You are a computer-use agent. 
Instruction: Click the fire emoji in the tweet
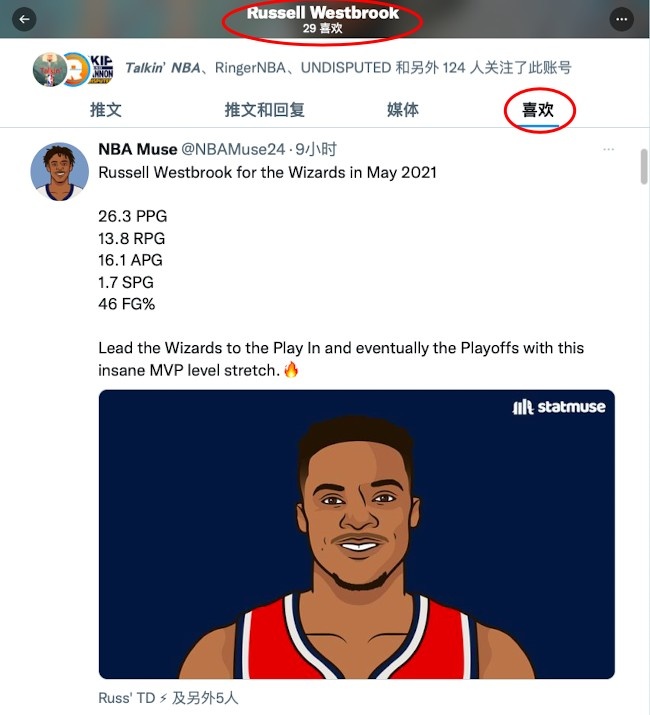[x=291, y=369]
